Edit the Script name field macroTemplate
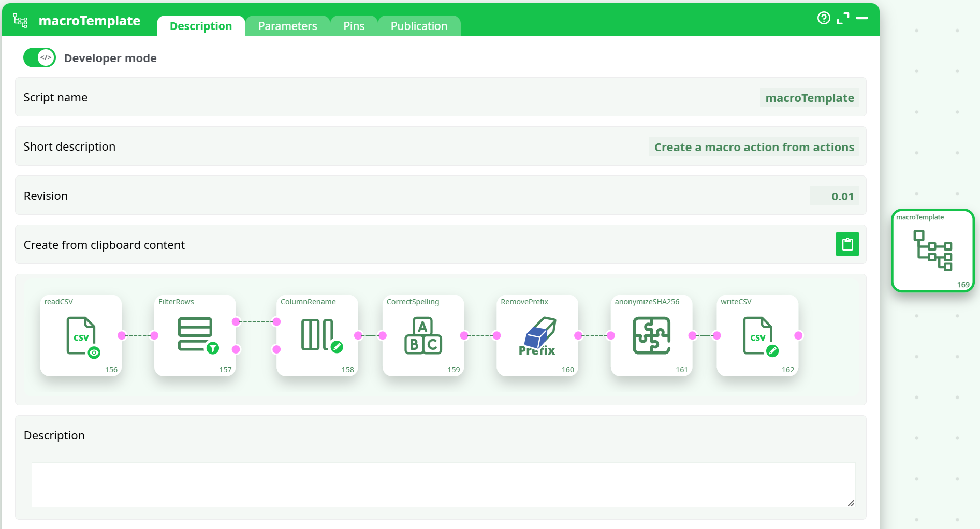The height and width of the screenshot is (529, 980). (809, 98)
